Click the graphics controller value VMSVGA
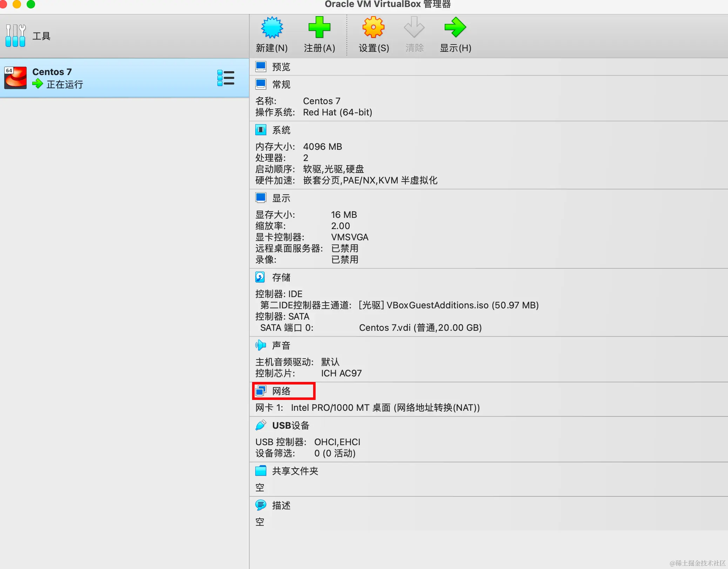 (x=350, y=237)
